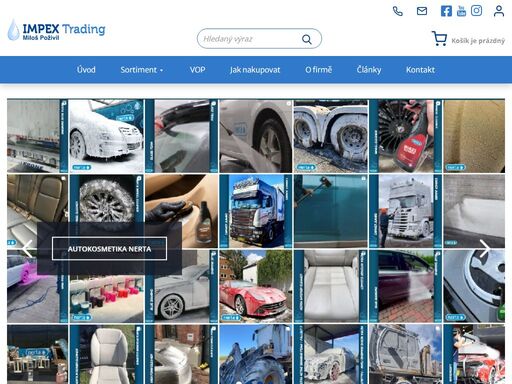Open the Kontakt page
This screenshot has width=512, height=384.
pyautogui.click(x=420, y=70)
